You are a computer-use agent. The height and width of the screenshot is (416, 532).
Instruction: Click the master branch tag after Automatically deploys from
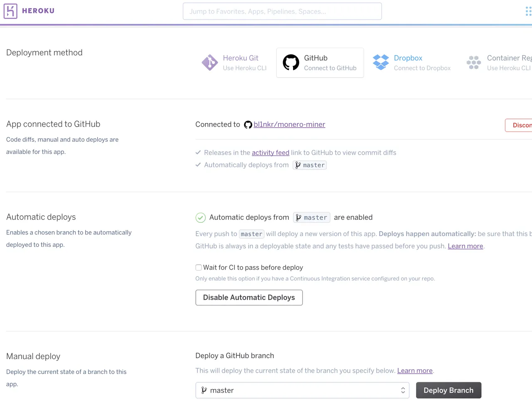[310, 165]
